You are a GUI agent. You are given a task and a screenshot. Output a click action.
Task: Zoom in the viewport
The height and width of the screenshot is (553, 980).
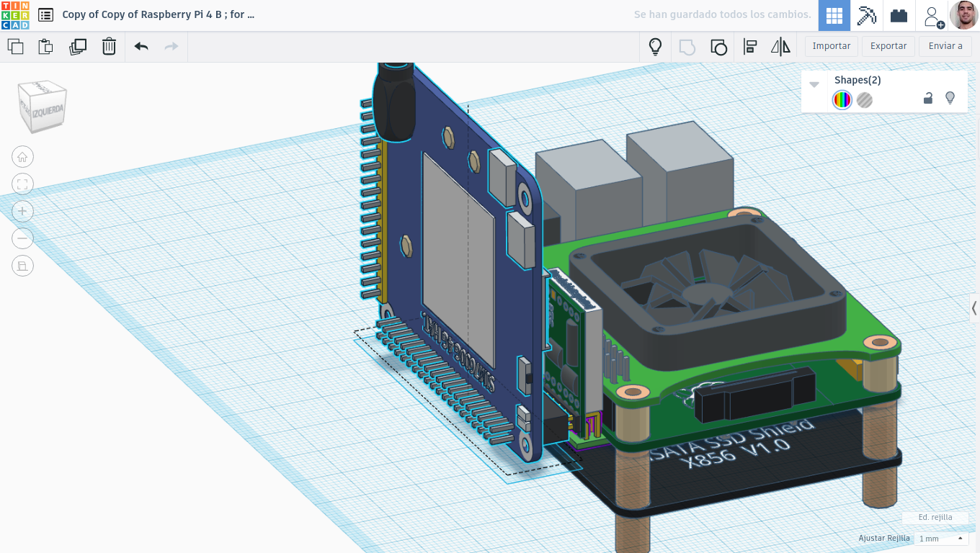point(22,212)
